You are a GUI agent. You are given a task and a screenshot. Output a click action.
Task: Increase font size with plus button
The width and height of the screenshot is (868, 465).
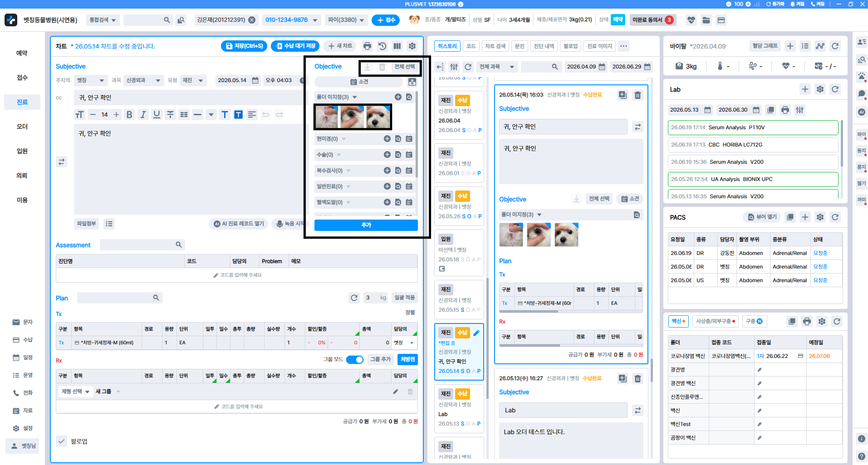tap(116, 114)
